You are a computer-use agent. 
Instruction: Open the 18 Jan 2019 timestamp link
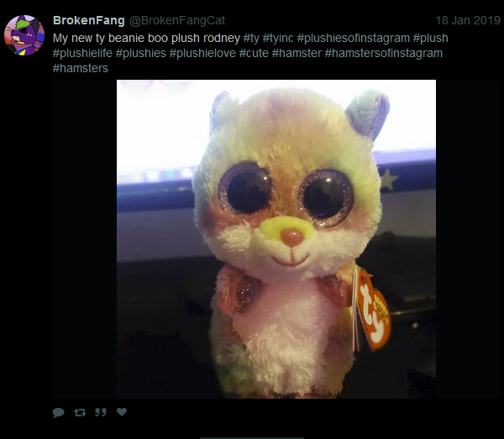468,20
